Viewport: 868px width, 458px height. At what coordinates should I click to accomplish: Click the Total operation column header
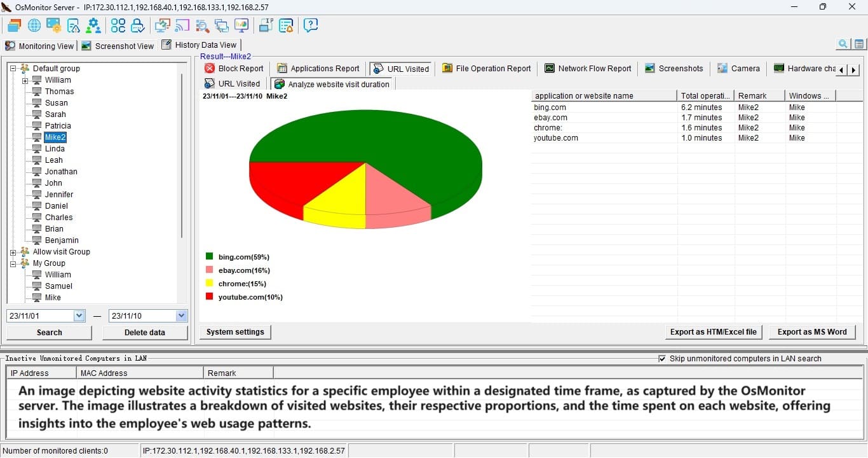705,95
